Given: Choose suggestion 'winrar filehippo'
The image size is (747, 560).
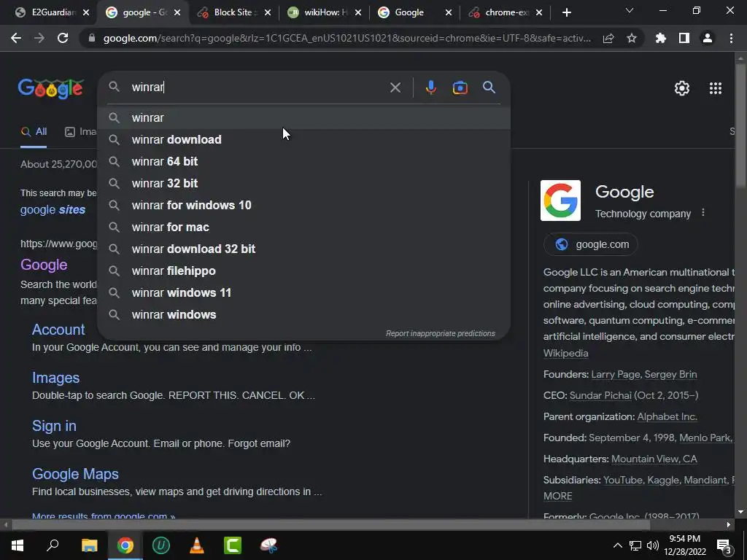Looking at the screenshot, I should (x=304, y=271).
